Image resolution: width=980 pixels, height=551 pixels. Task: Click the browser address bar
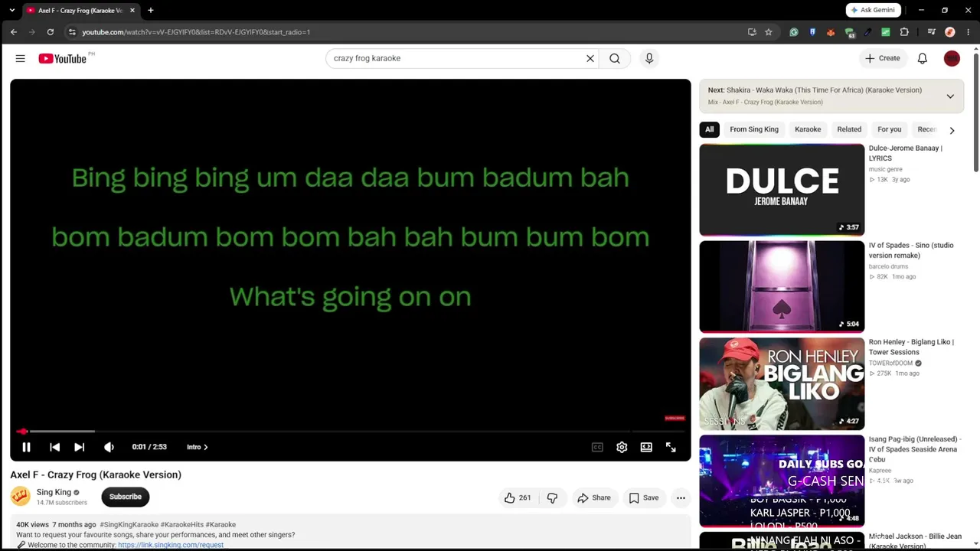[x=410, y=32]
